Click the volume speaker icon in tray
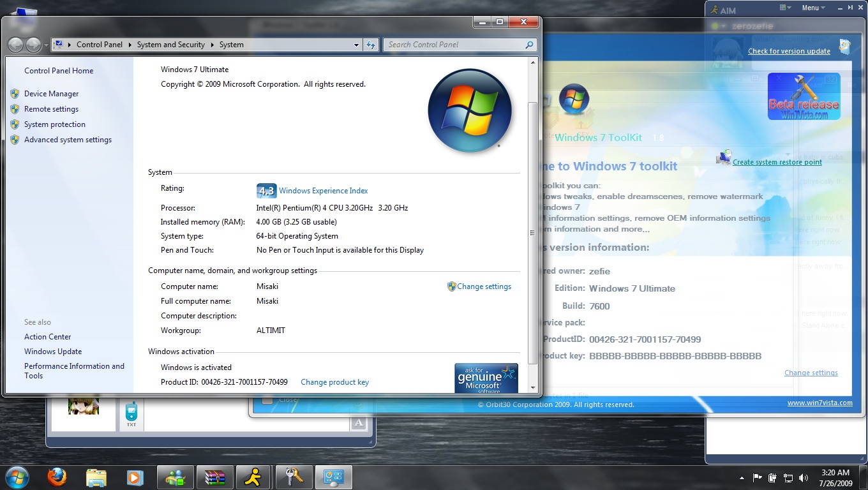This screenshot has height=490, width=868. (803, 477)
